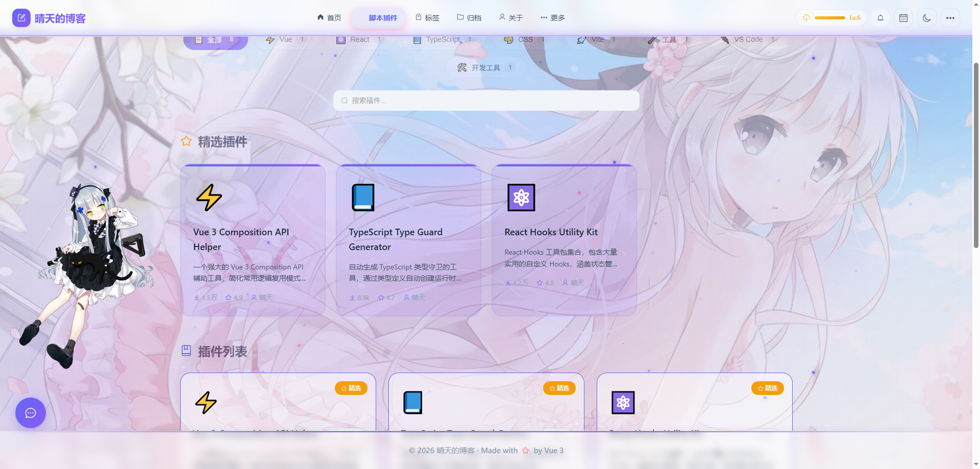This screenshot has width=980, height=469.
Task: Open the 晴天的博客 site title link
Action: tap(60, 18)
